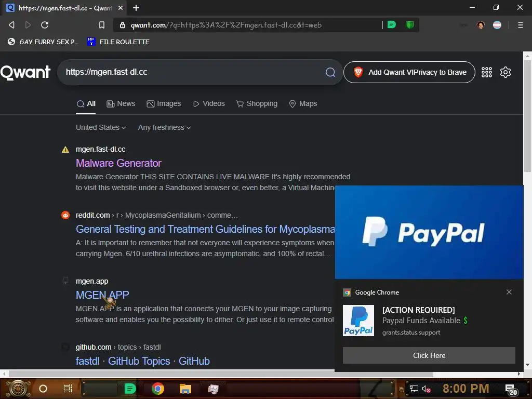Reload the current page
The image size is (532, 399).
tap(45, 25)
